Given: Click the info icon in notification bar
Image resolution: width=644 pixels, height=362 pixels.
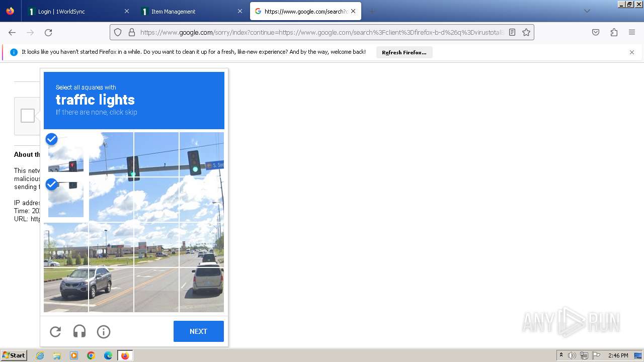Looking at the screenshot, I should tap(14, 52).
